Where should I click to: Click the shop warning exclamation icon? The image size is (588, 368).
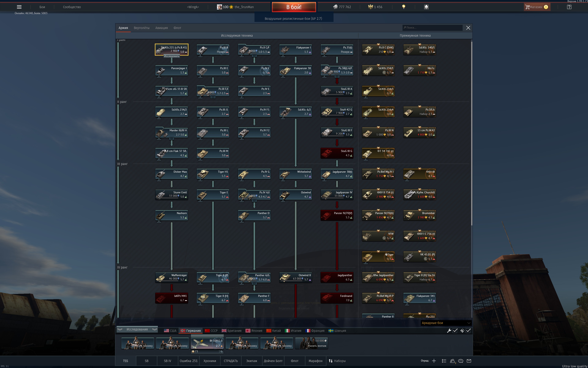(x=546, y=7)
